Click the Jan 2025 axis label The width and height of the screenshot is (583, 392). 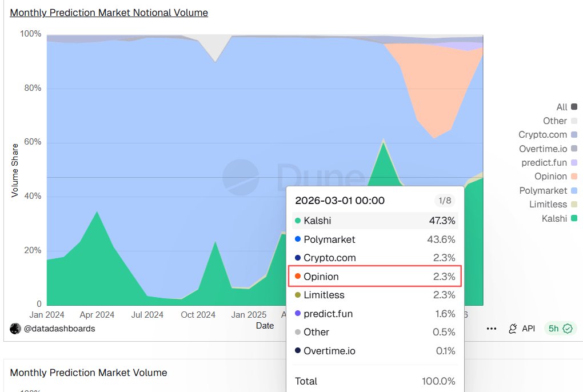pyautogui.click(x=249, y=315)
